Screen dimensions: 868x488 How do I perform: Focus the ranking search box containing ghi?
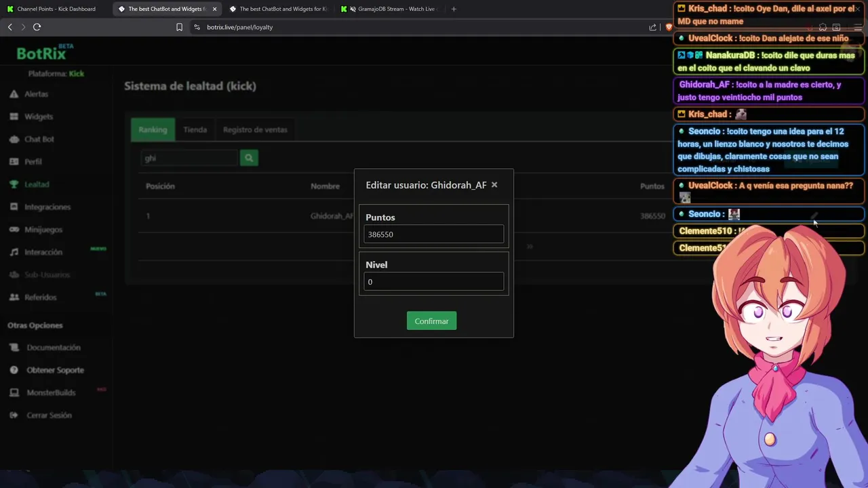click(189, 158)
